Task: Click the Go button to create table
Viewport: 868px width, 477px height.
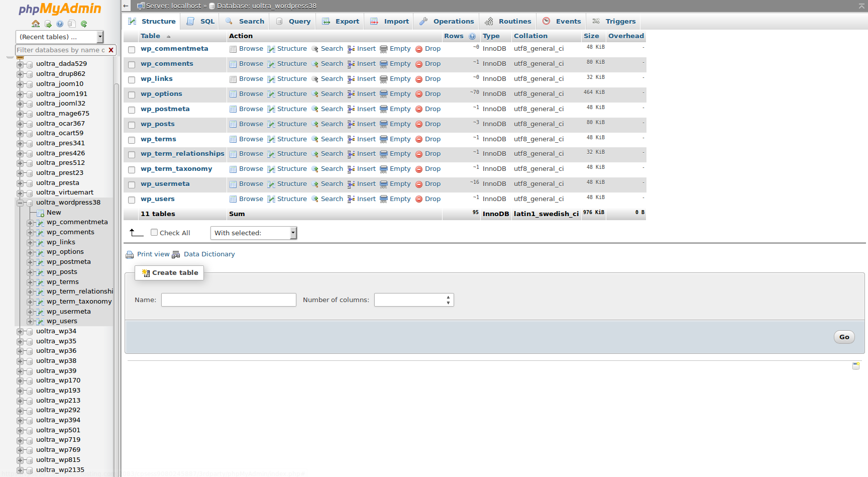Action: [x=844, y=337]
